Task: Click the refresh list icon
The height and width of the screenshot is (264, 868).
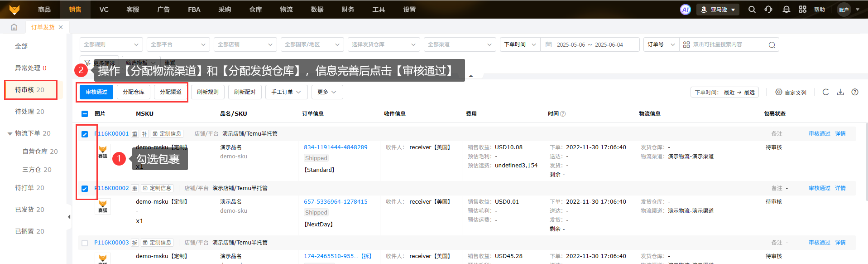Action: pos(826,92)
